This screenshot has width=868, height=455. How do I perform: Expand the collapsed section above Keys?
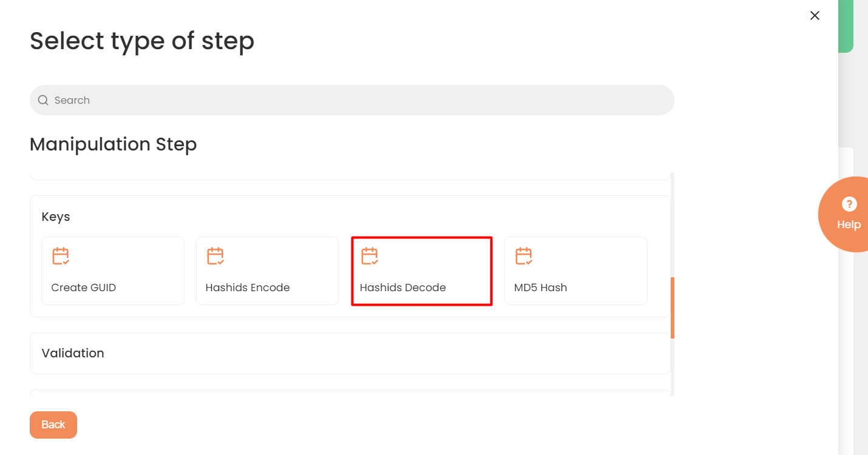[350, 176]
